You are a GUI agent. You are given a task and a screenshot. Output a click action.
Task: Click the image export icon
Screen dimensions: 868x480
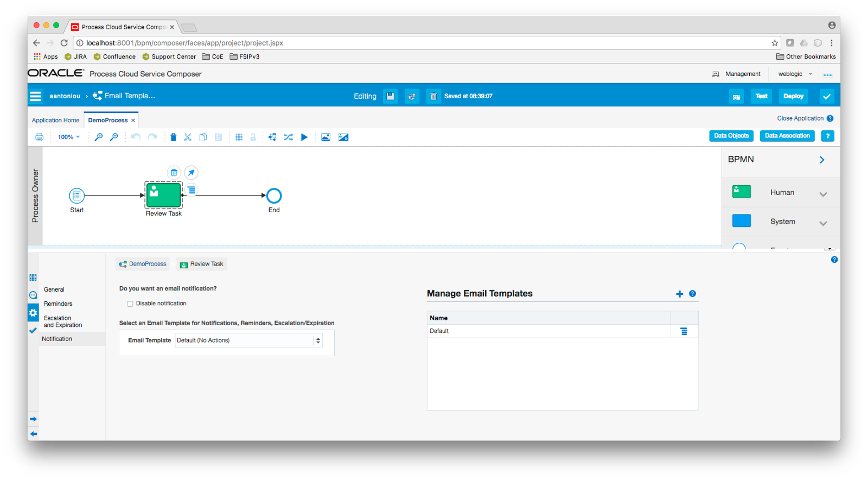325,137
